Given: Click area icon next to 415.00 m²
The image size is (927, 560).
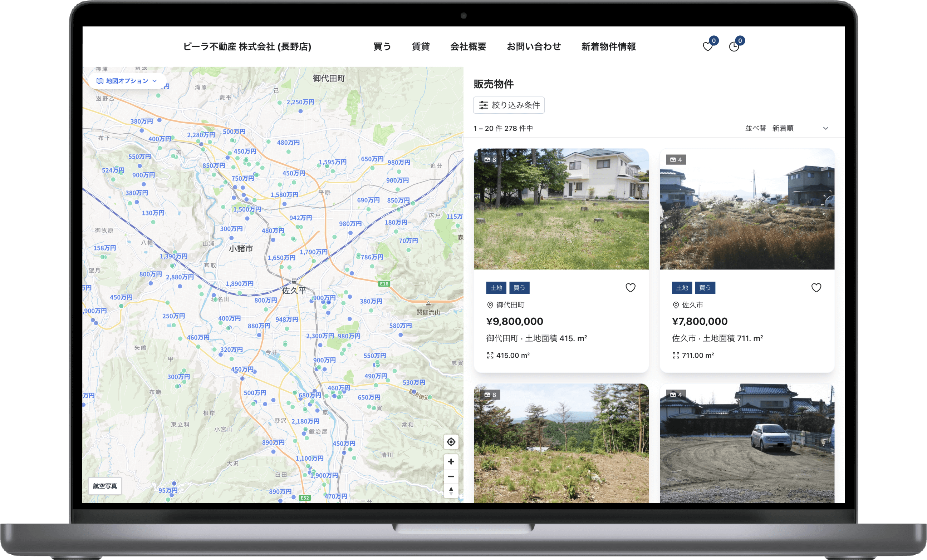Looking at the screenshot, I should [x=490, y=355].
